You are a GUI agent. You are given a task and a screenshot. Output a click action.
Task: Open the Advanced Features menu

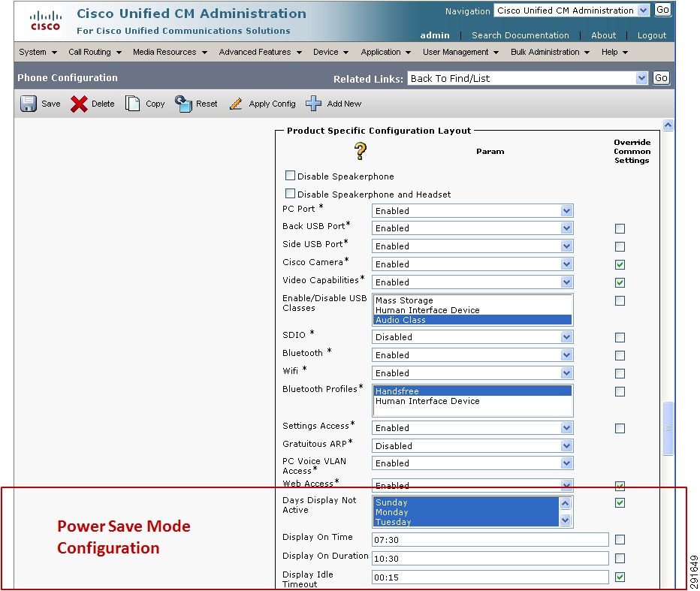tap(261, 53)
